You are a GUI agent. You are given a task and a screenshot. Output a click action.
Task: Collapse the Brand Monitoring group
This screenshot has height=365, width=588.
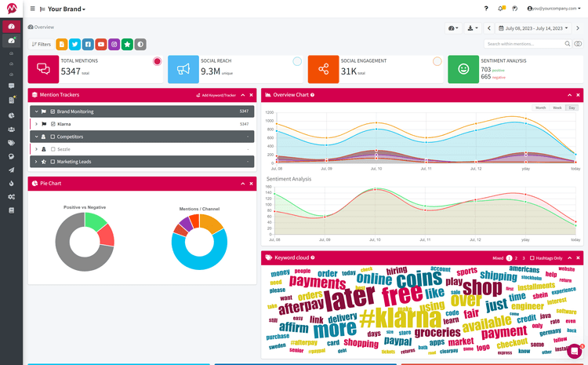click(x=36, y=111)
